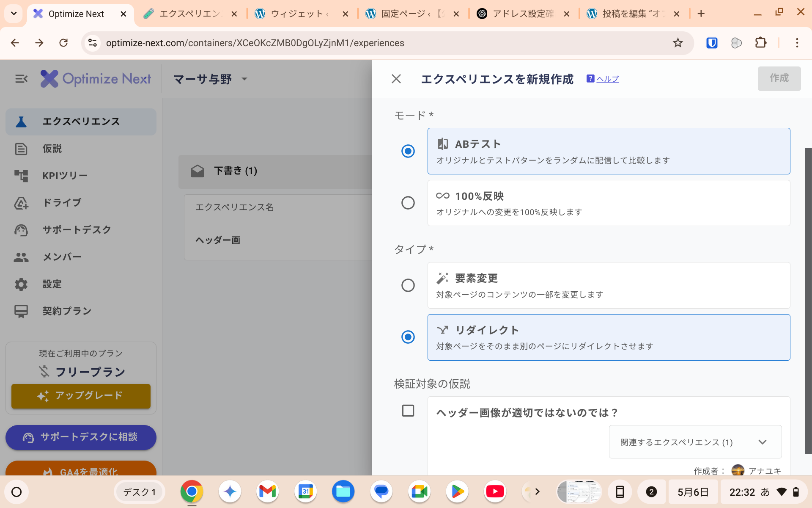Open the notification count badge showing 2
812x508 pixels.
(651, 492)
